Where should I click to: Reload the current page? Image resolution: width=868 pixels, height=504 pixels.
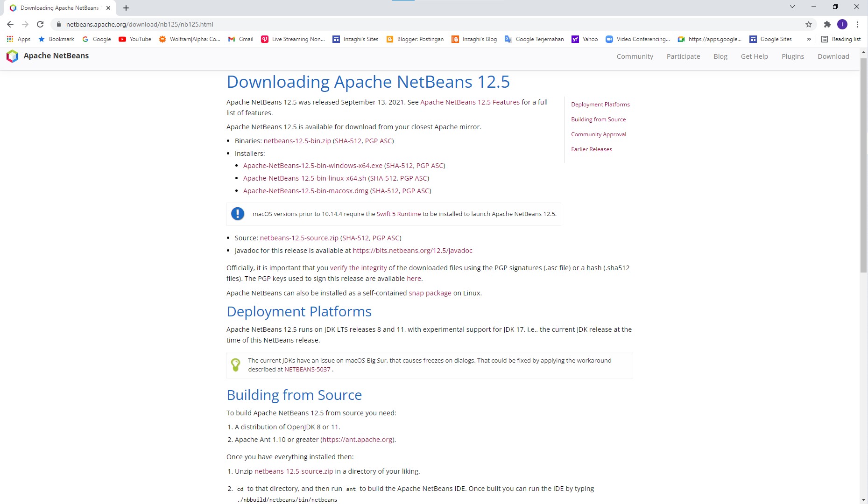point(39,24)
